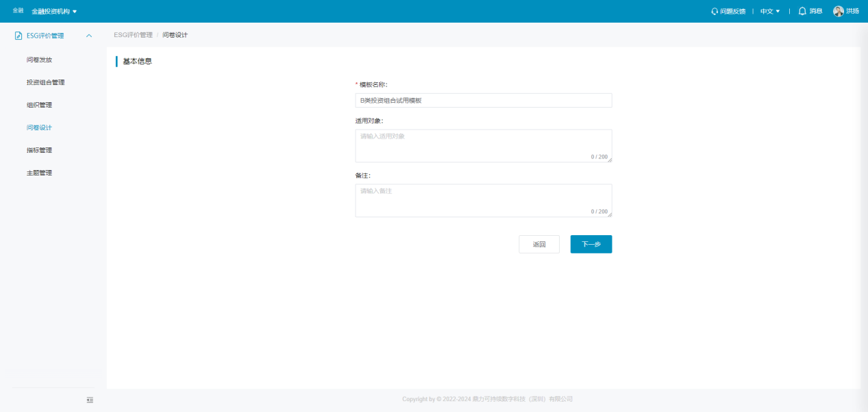Click the 洪扬 user avatar
The height and width of the screenshot is (412, 868).
pos(838,11)
